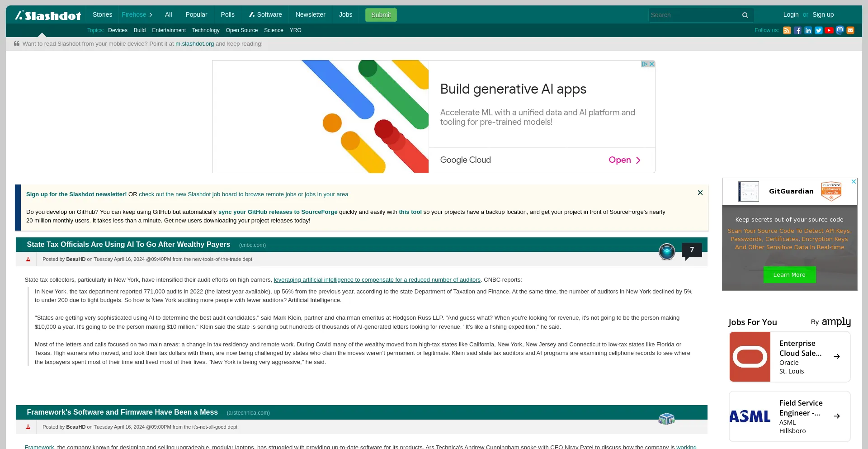Screen dimensions: 868x449
Task: Open the ASML job arrow
Action: click(x=837, y=416)
